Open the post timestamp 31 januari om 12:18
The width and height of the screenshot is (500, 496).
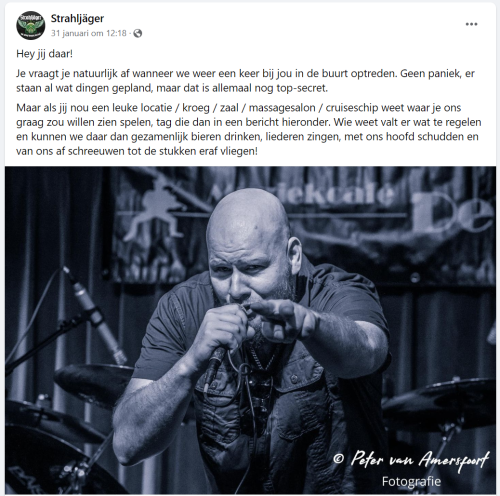point(89,33)
